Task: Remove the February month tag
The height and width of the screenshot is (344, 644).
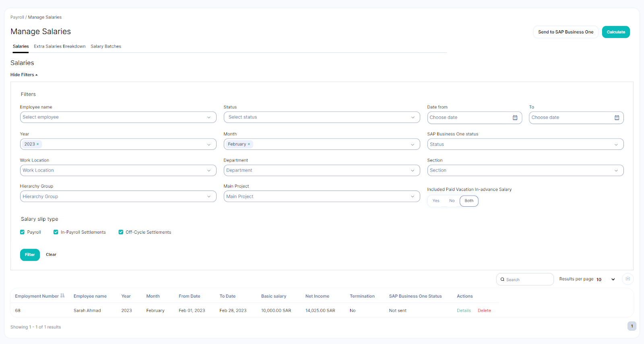Action: click(x=249, y=144)
